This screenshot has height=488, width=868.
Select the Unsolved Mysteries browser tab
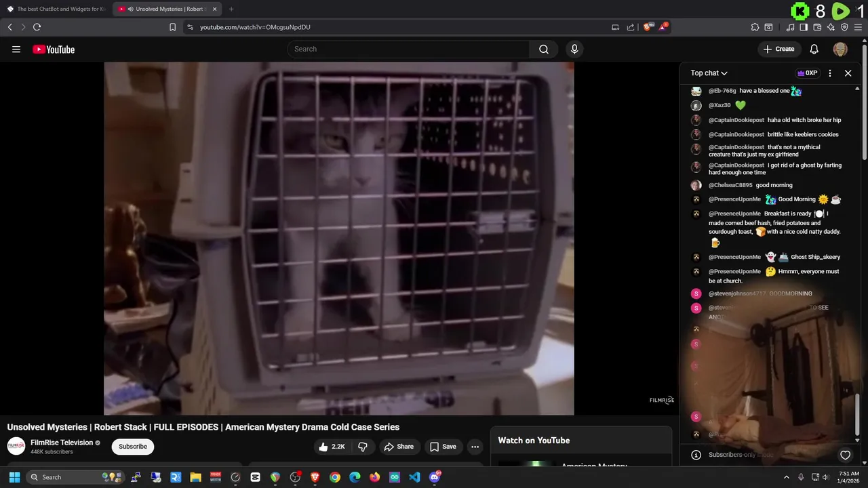pyautogui.click(x=167, y=9)
